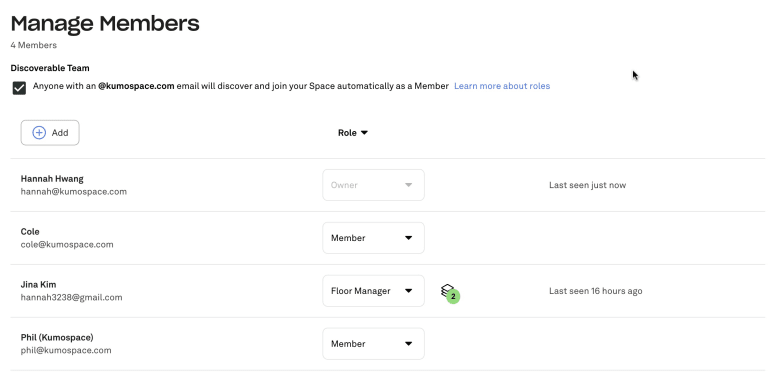Click the email hannah@kumospace.com

[74, 192]
